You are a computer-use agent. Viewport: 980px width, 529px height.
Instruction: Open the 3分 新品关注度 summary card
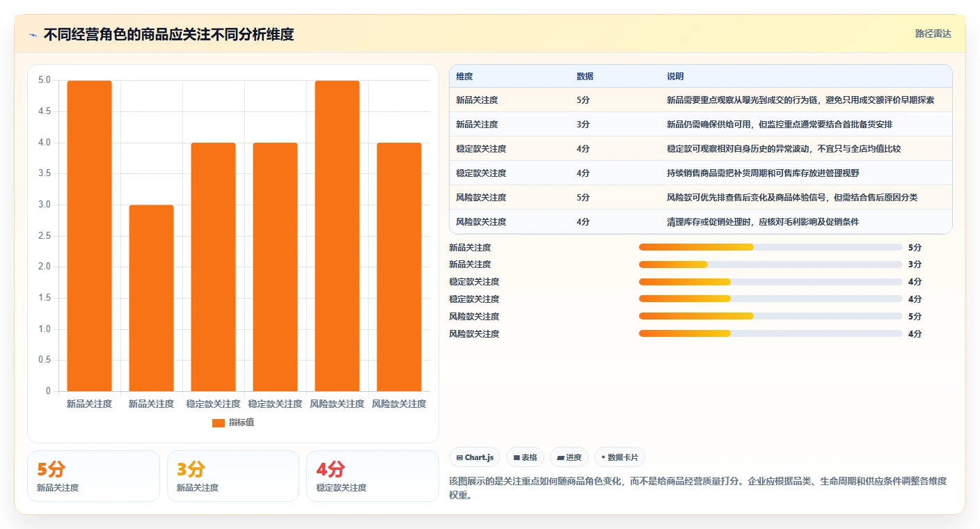click(233, 476)
